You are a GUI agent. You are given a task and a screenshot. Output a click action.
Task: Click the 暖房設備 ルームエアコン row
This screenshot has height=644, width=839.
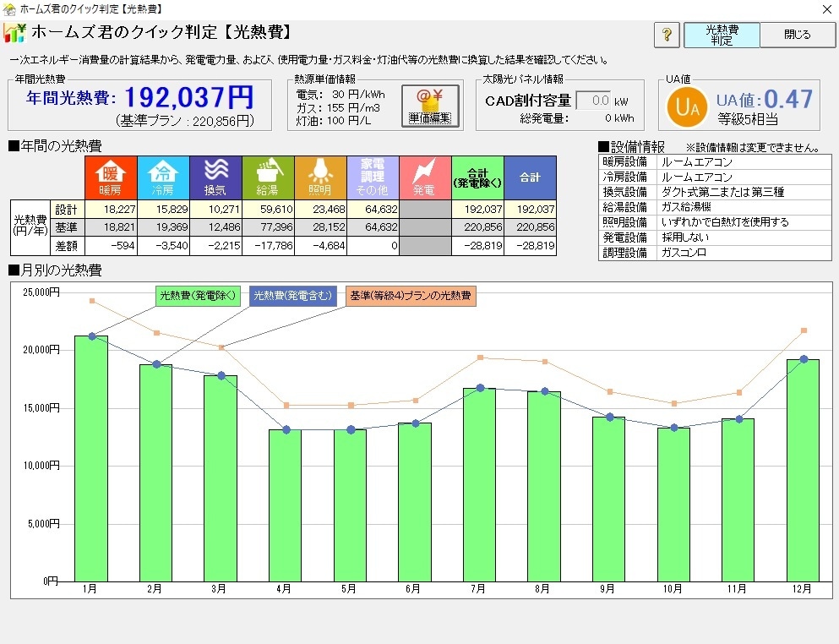(715, 161)
